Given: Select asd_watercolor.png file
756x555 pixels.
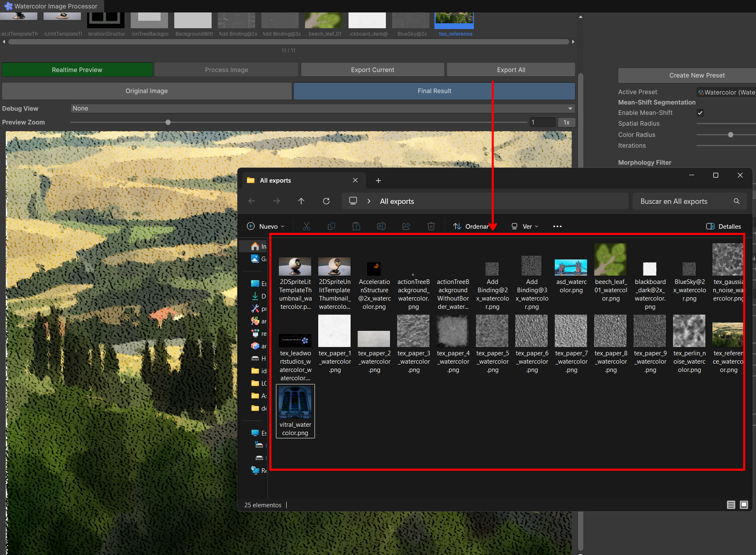Looking at the screenshot, I should (571, 276).
